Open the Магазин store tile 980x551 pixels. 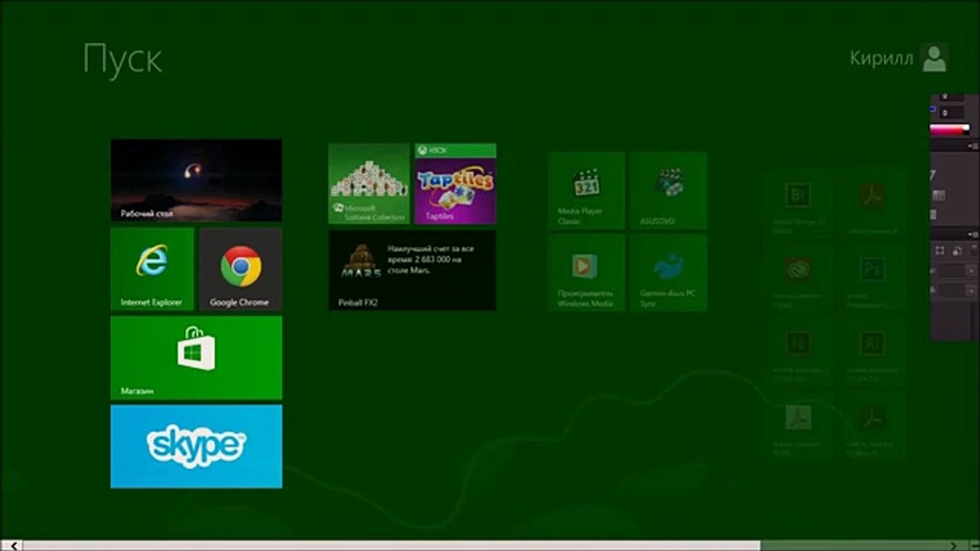pyautogui.click(x=196, y=357)
